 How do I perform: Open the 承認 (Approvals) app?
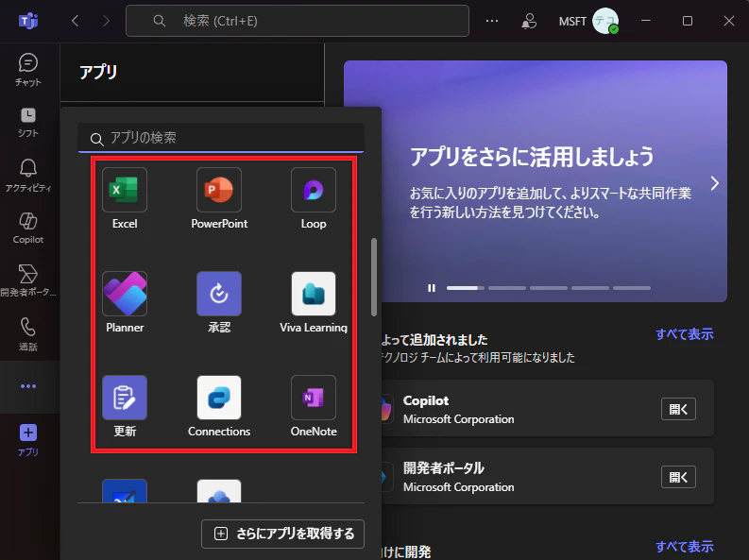219,294
